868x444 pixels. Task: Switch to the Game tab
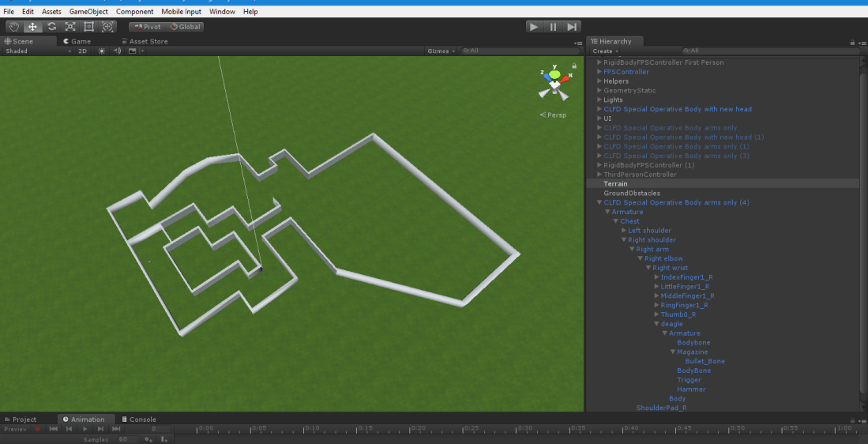[x=77, y=41]
